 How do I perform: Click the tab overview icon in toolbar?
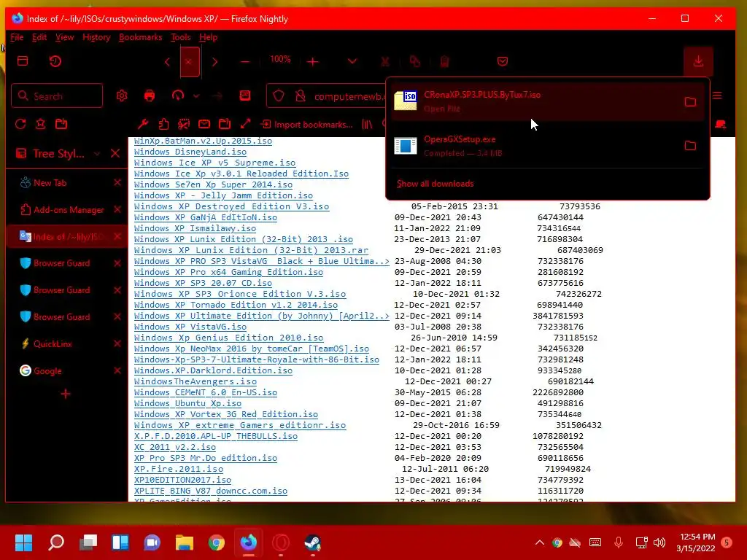point(23,61)
